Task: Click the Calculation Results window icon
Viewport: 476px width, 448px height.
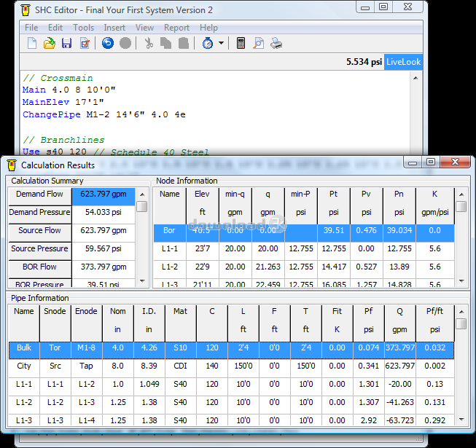Action: 12,165
